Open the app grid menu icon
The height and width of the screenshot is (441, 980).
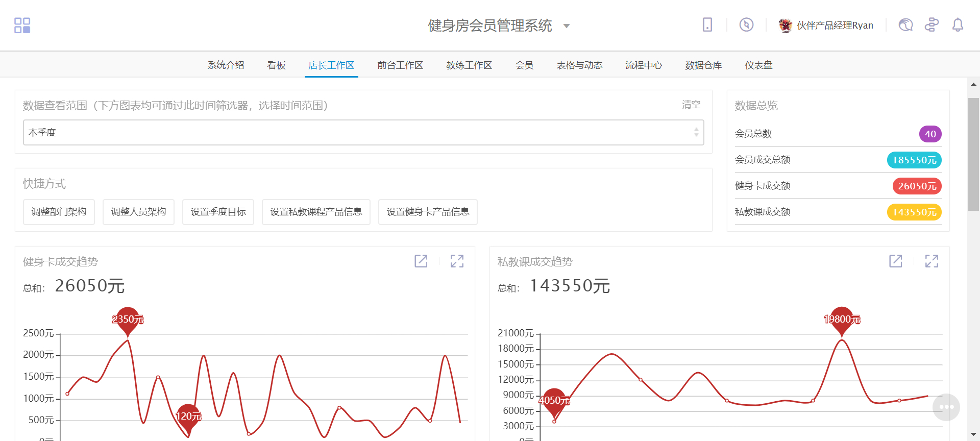[x=22, y=25]
